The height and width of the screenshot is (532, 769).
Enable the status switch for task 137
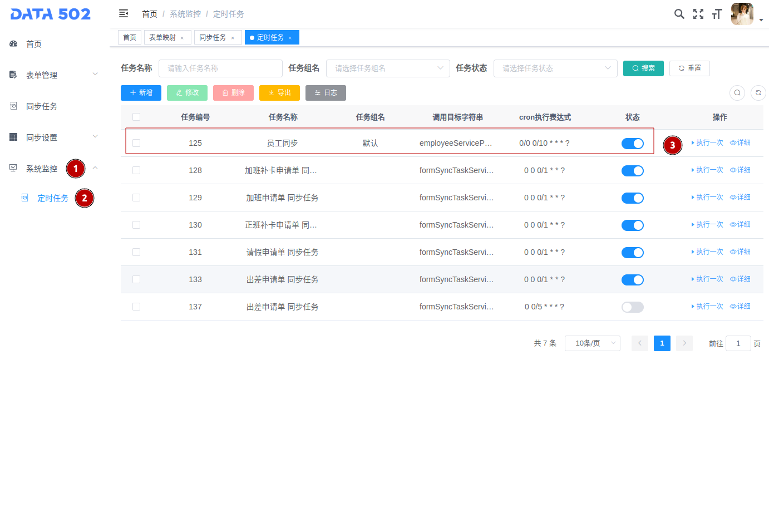pos(632,307)
